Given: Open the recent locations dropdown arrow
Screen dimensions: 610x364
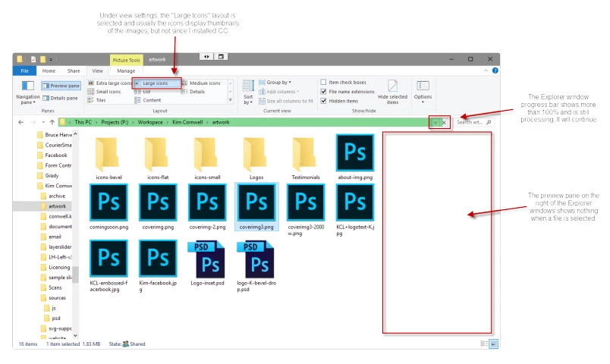Looking at the screenshot, I should 43,122.
